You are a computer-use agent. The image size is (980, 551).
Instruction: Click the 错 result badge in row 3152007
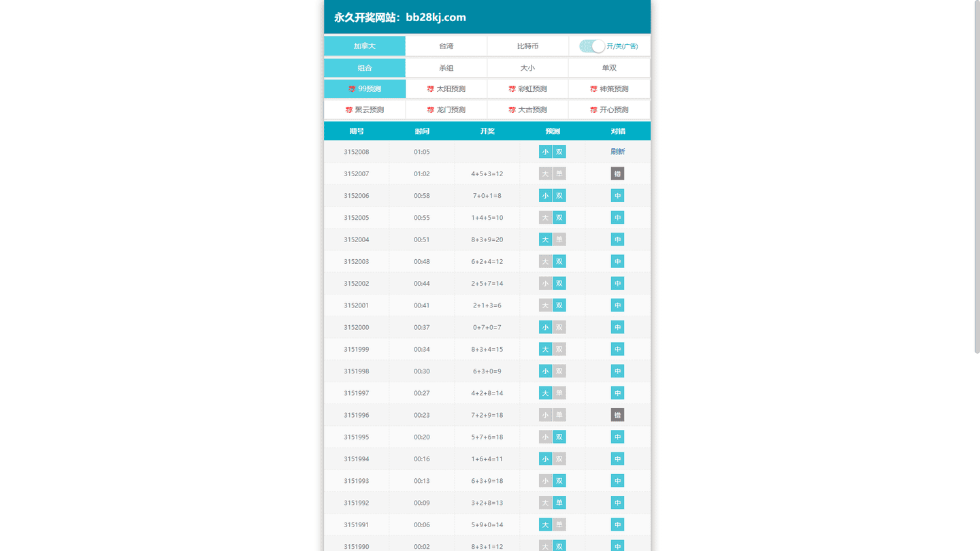tap(618, 174)
